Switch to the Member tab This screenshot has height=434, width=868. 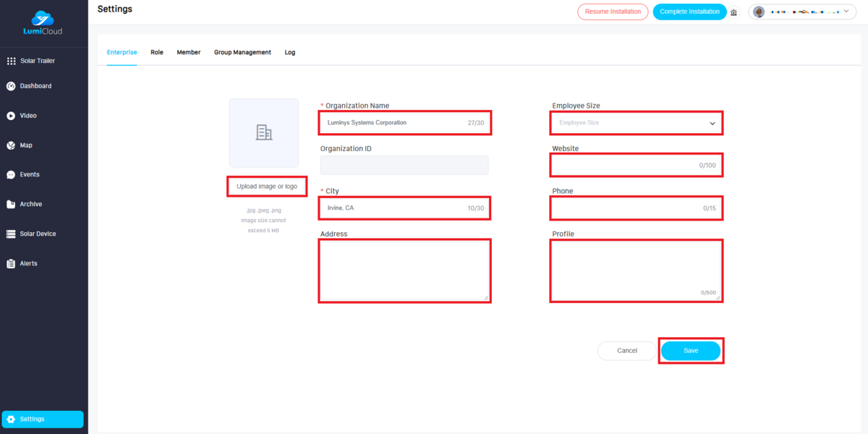click(x=189, y=52)
